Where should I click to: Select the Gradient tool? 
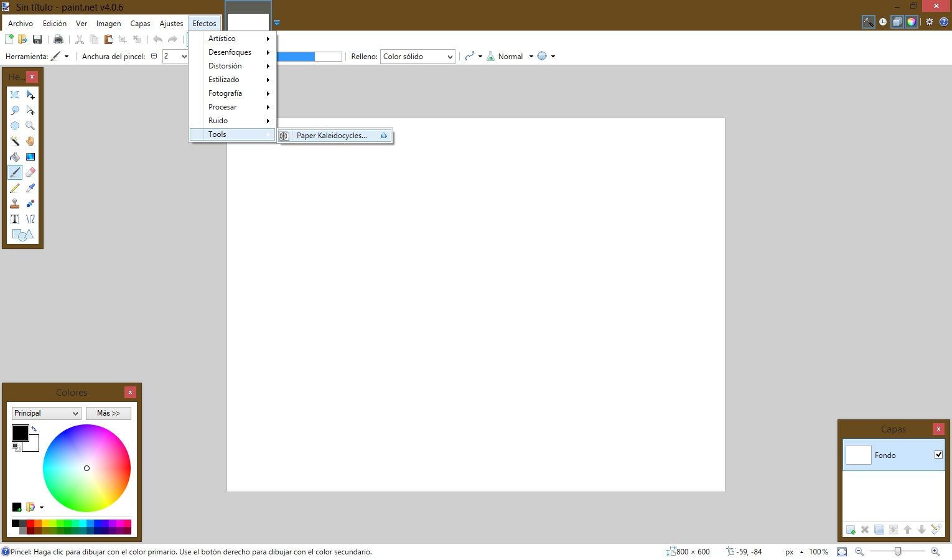30,157
